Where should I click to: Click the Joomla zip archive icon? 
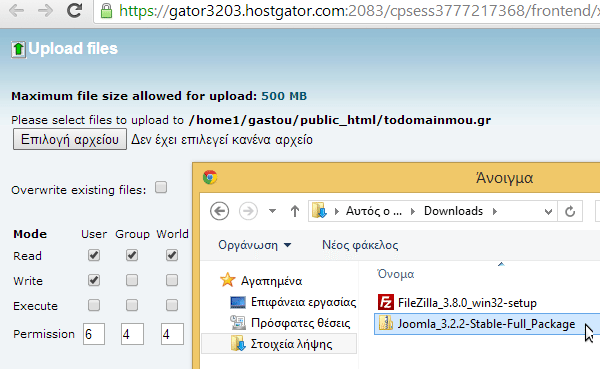pyautogui.click(x=386, y=323)
